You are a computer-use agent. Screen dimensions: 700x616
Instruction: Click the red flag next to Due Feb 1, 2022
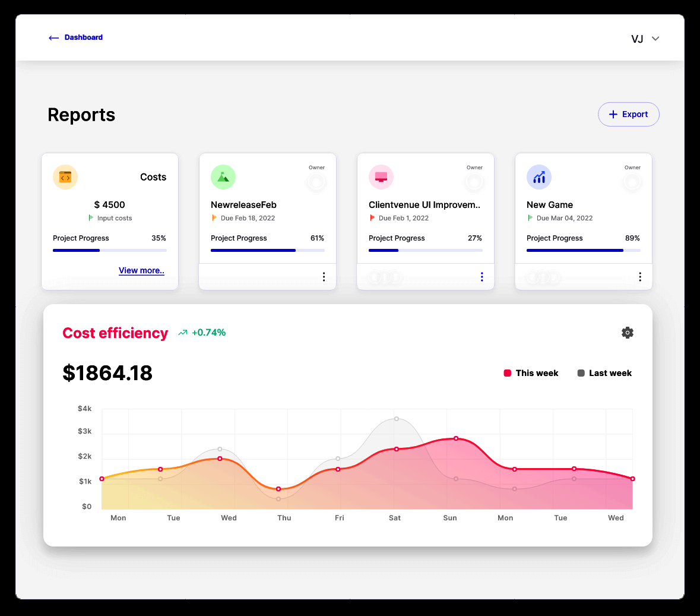[372, 218]
